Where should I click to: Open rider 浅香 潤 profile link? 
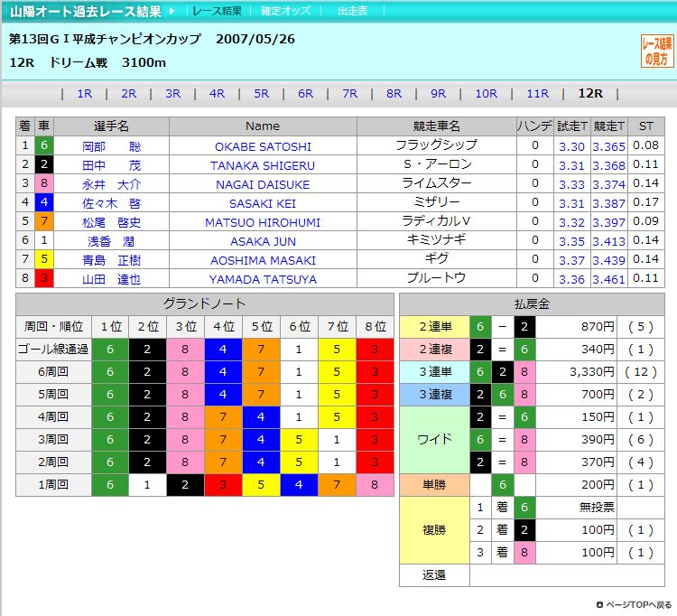click(111, 242)
